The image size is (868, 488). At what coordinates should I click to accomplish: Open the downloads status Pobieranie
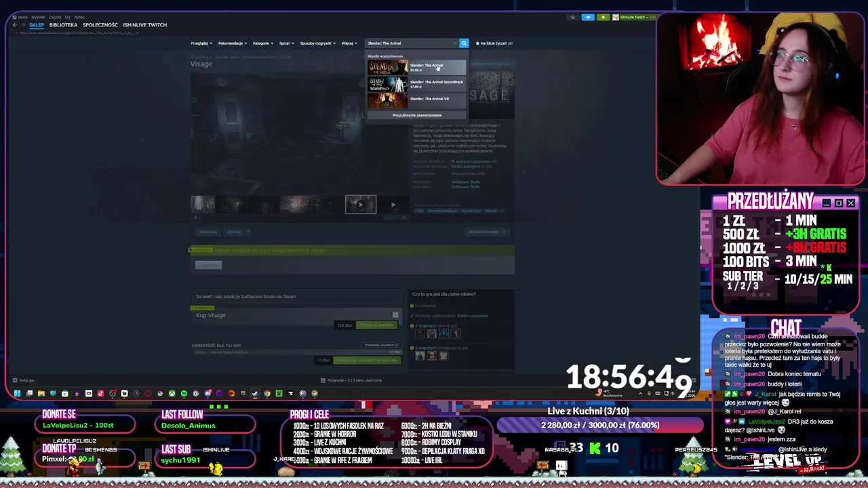[351, 380]
